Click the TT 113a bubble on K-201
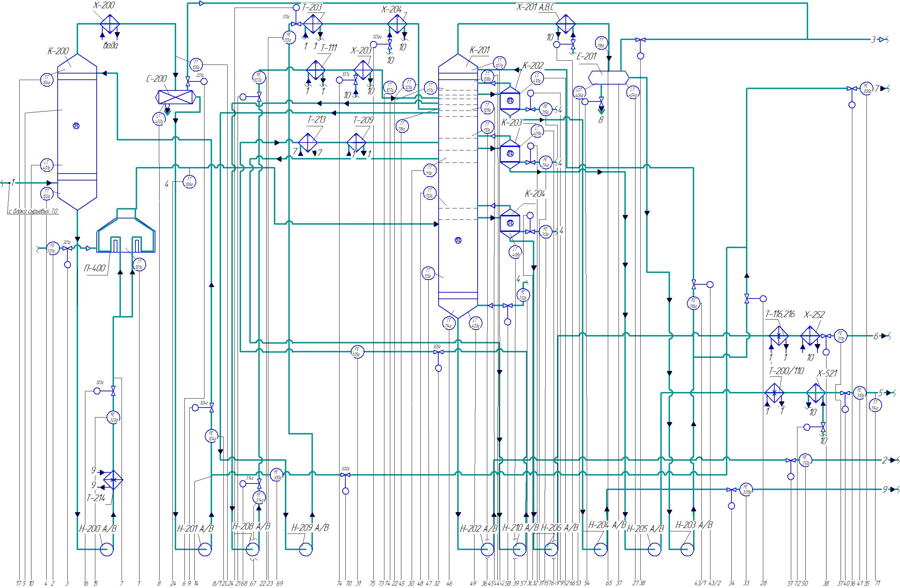Screen dimensions: 900x588 point(428,273)
